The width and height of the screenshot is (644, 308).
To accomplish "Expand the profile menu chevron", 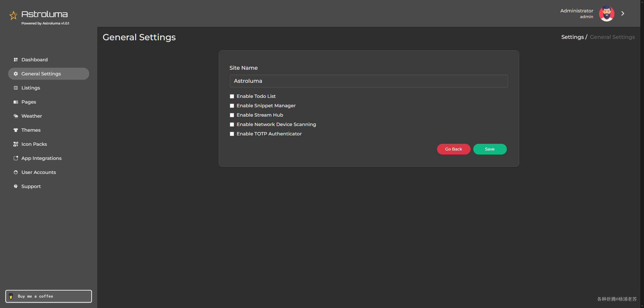I will [x=623, y=13].
